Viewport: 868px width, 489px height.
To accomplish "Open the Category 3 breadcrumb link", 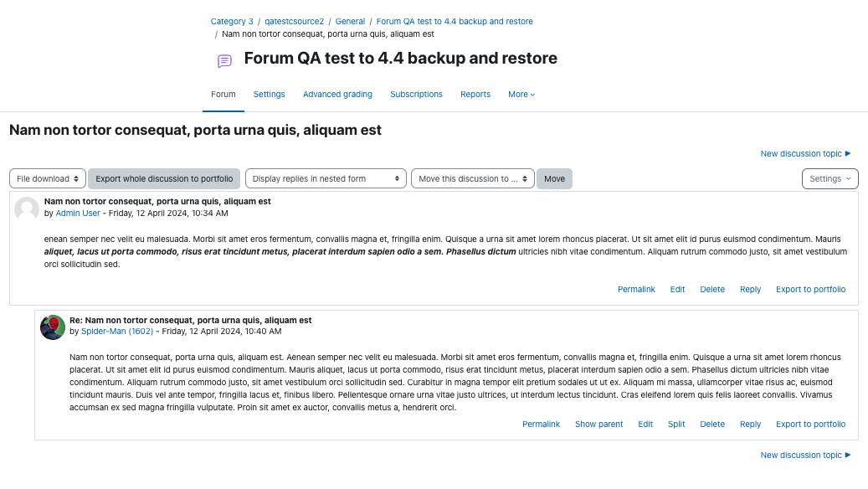I will 231,21.
